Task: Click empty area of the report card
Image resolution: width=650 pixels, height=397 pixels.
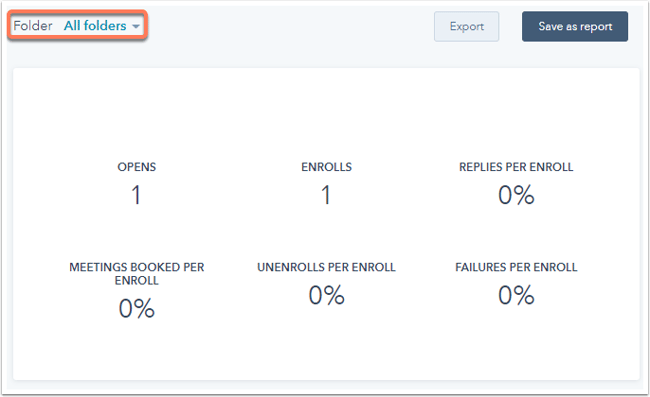Action: [326, 112]
